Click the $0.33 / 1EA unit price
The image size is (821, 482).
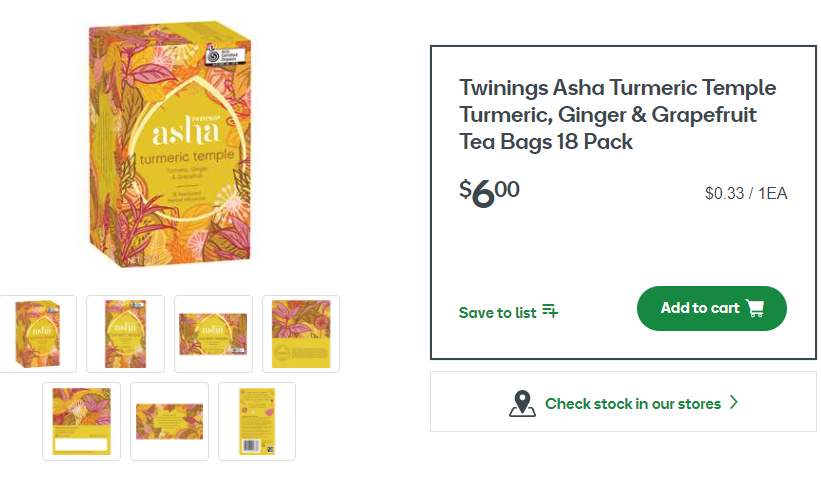click(746, 194)
